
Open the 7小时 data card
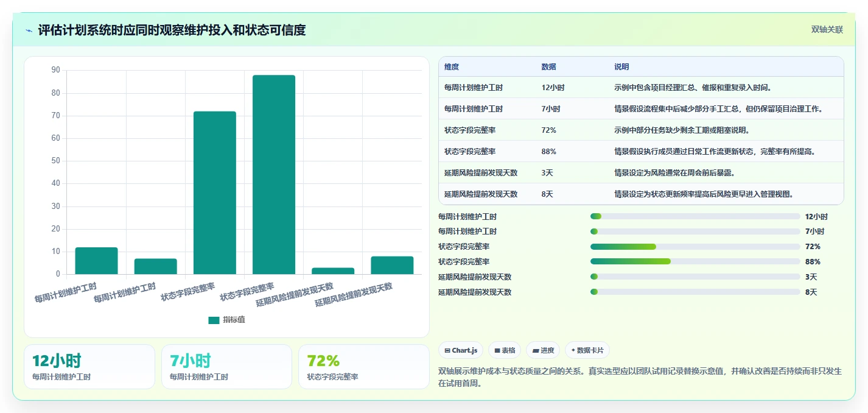point(226,367)
